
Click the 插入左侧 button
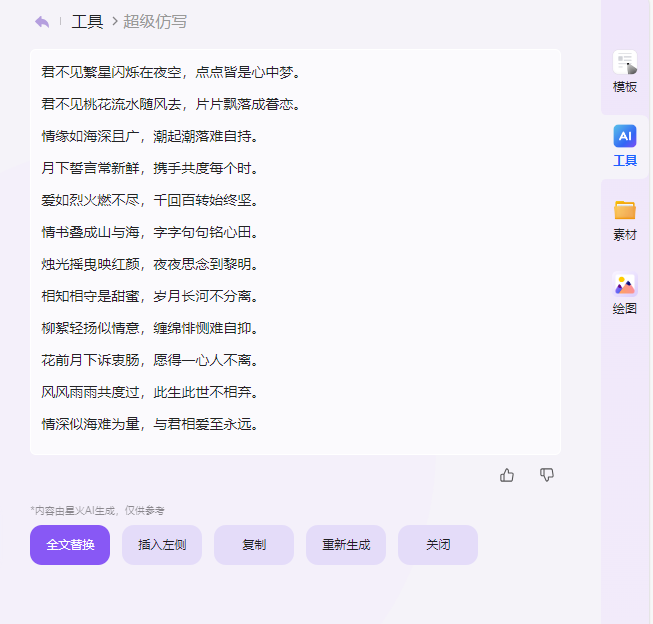click(162, 545)
